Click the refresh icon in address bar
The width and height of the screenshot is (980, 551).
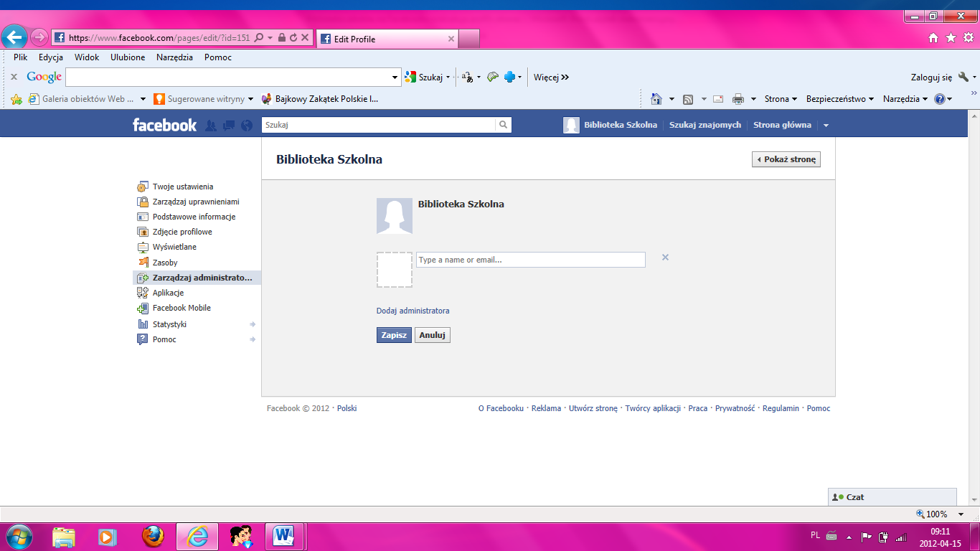point(293,37)
